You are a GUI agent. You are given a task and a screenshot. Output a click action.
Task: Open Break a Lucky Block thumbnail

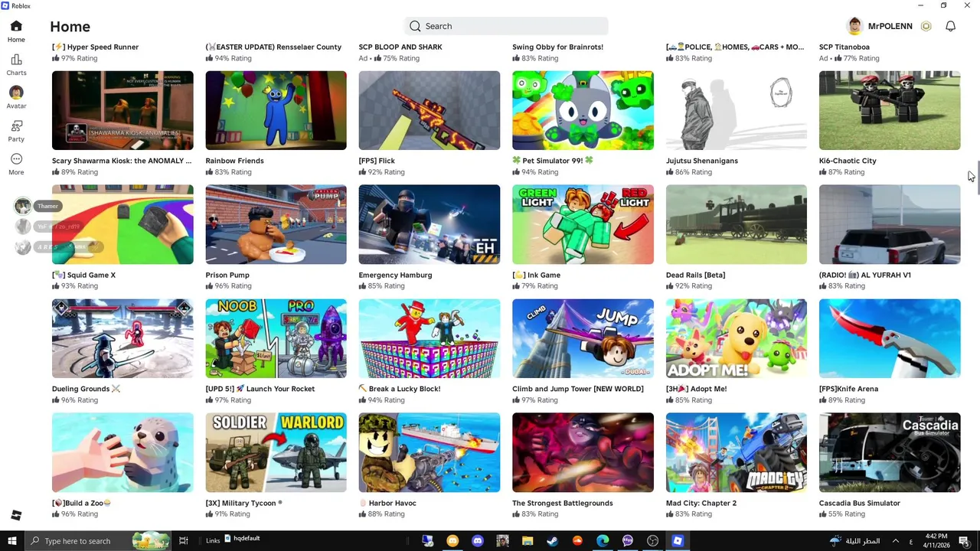tap(430, 338)
